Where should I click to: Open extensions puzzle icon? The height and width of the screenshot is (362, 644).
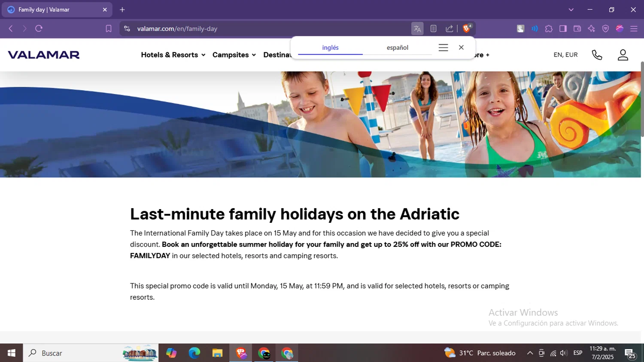tap(549, 29)
